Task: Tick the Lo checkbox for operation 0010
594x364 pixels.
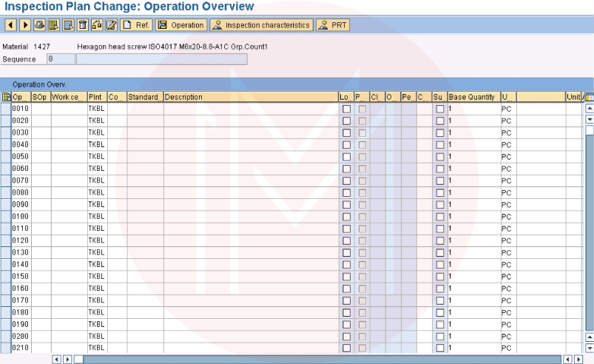Action: click(346, 109)
